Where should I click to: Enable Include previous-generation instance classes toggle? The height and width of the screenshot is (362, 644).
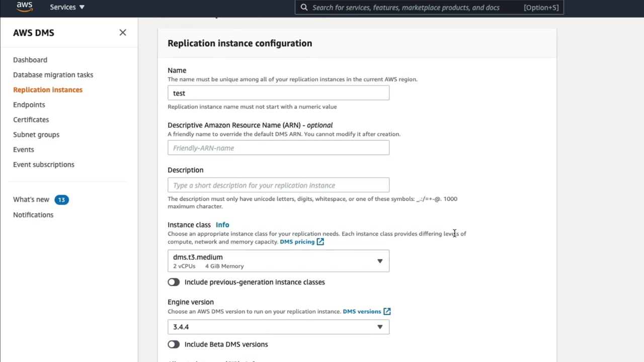tap(174, 282)
